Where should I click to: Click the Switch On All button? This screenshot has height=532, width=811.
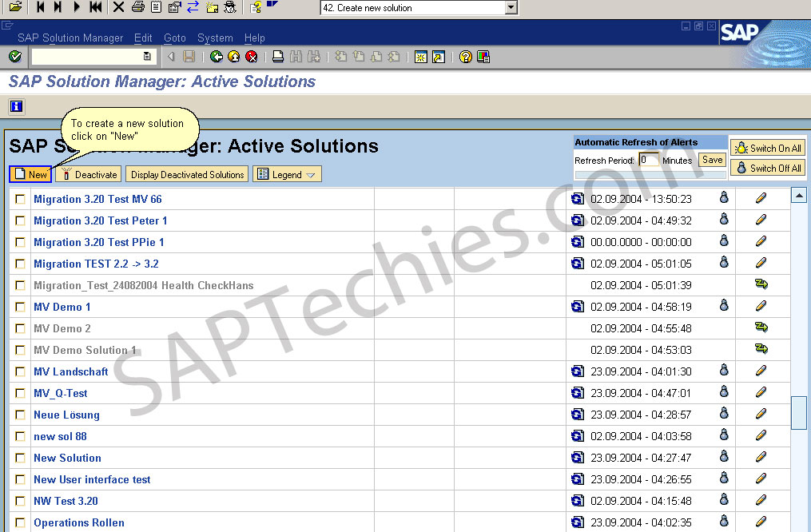pyautogui.click(x=768, y=148)
